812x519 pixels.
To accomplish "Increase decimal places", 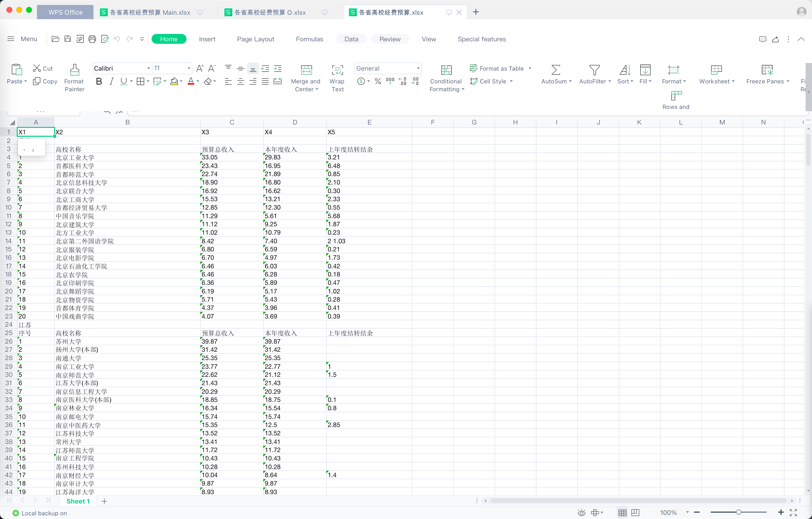I will (x=403, y=81).
